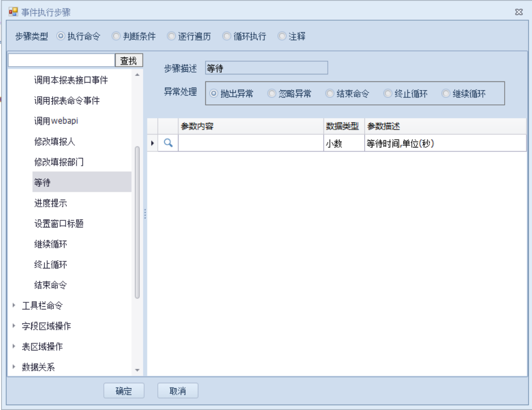Viewport: 532px width, 410px height.
Task: Click the magnifier icon in parameter row
Action: (x=168, y=144)
